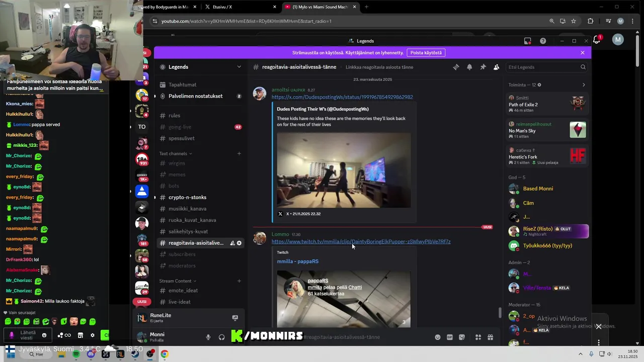Open Based Monni member

tap(547, 189)
